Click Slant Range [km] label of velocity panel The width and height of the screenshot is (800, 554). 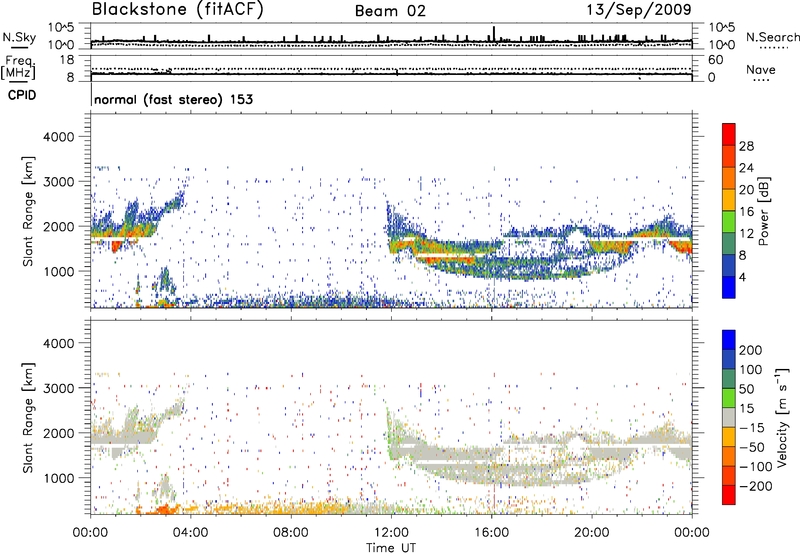[28, 417]
